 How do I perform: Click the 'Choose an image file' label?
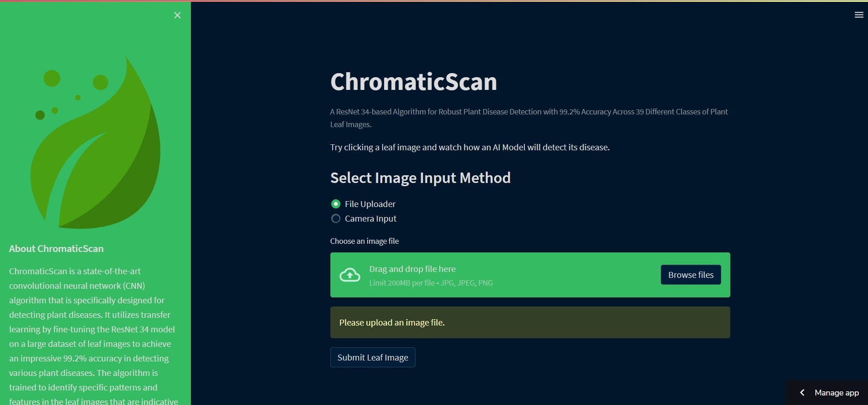click(364, 241)
